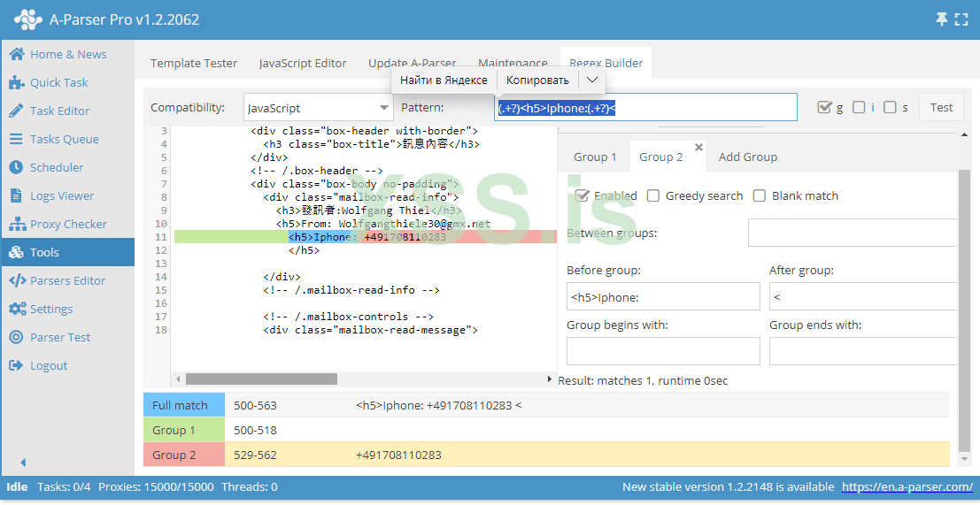Image resolution: width=980 pixels, height=505 pixels.
Task: Open Scheduler clock icon
Action: (x=18, y=167)
